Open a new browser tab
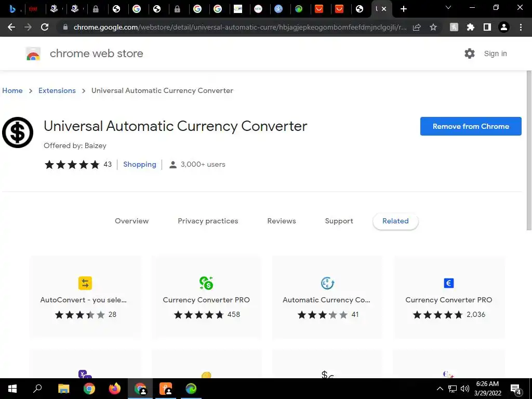 click(403, 9)
